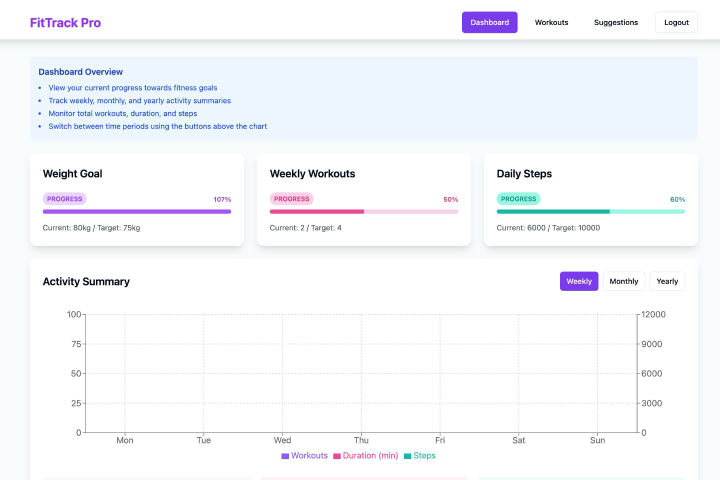
Task: Toggle the Workouts legend item
Action: (x=304, y=456)
